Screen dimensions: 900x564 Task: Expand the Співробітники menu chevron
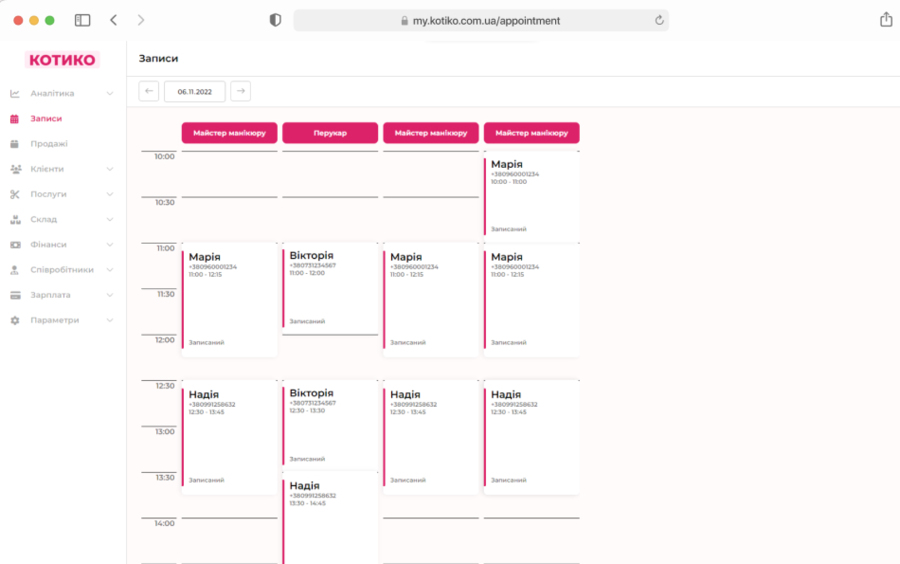(110, 270)
